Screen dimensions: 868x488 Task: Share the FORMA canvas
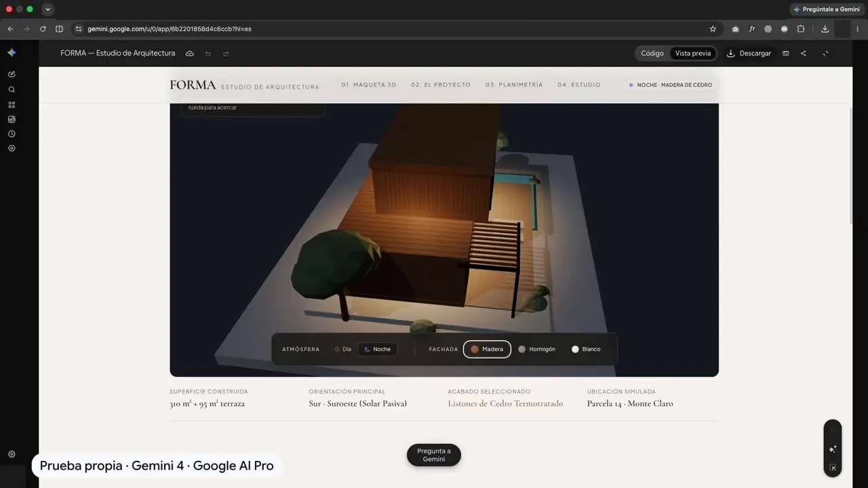click(804, 54)
